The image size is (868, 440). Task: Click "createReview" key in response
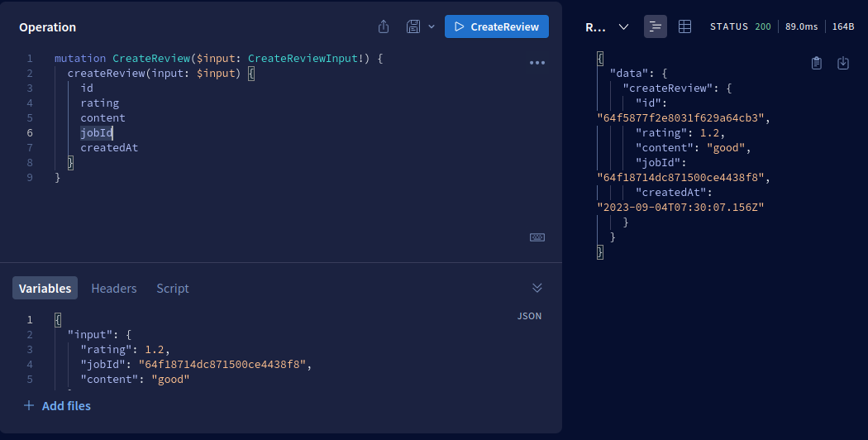pos(668,88)
